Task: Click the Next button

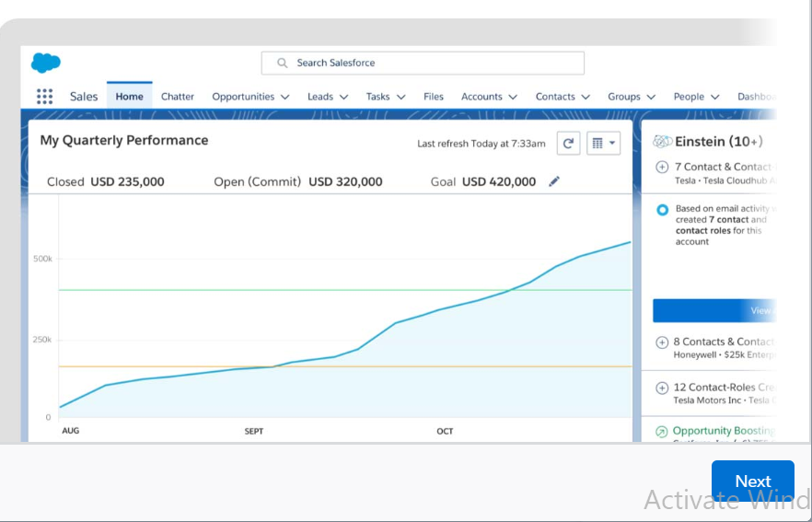Action: pos(752,481)
